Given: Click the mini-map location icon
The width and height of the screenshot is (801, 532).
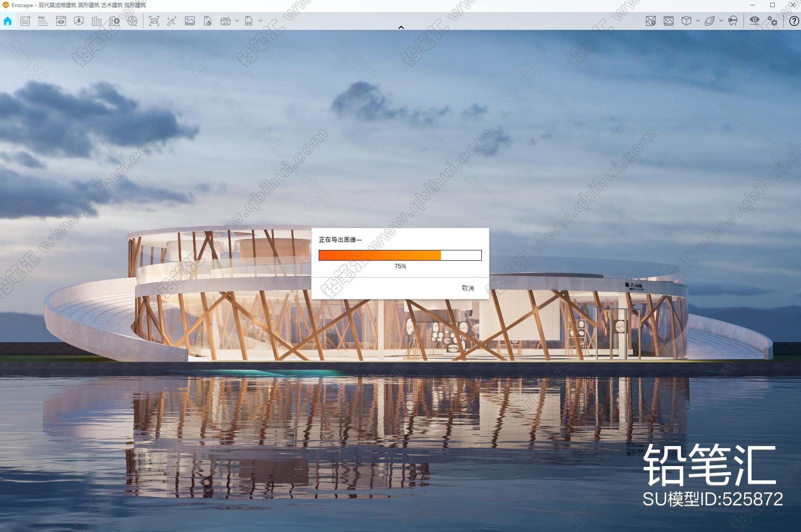Looking at the screenshot, I should 651,21.
